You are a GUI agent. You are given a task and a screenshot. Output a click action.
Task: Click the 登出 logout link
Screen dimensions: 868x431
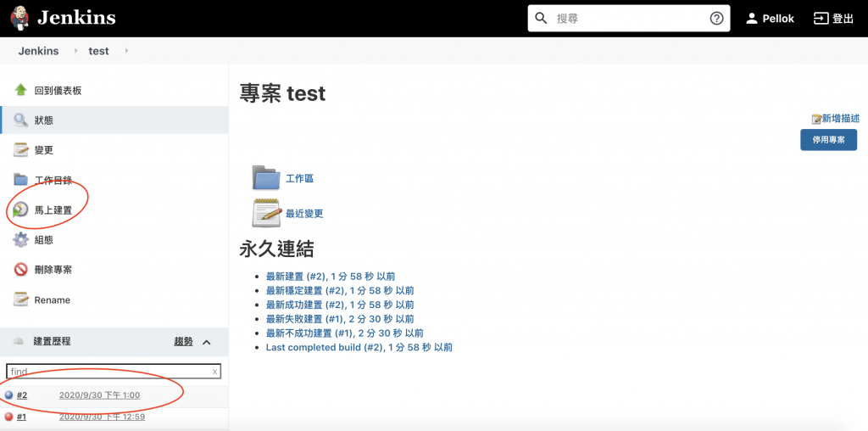843,19
